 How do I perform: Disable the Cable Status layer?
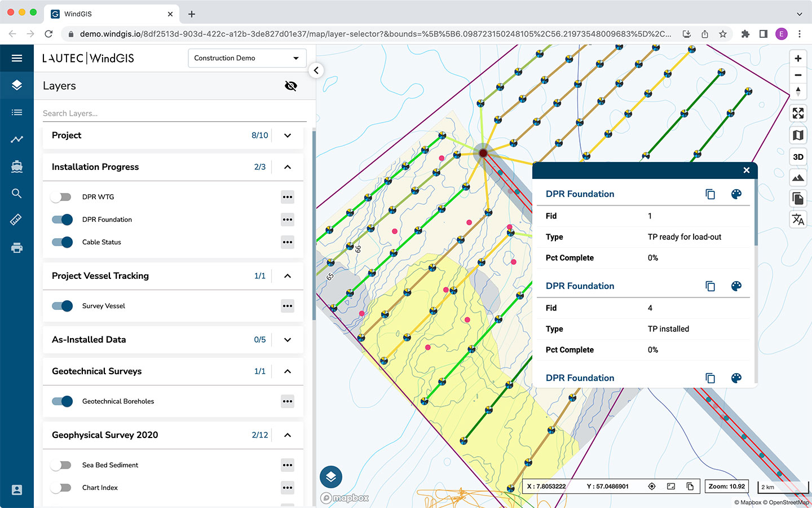point(62,242)
